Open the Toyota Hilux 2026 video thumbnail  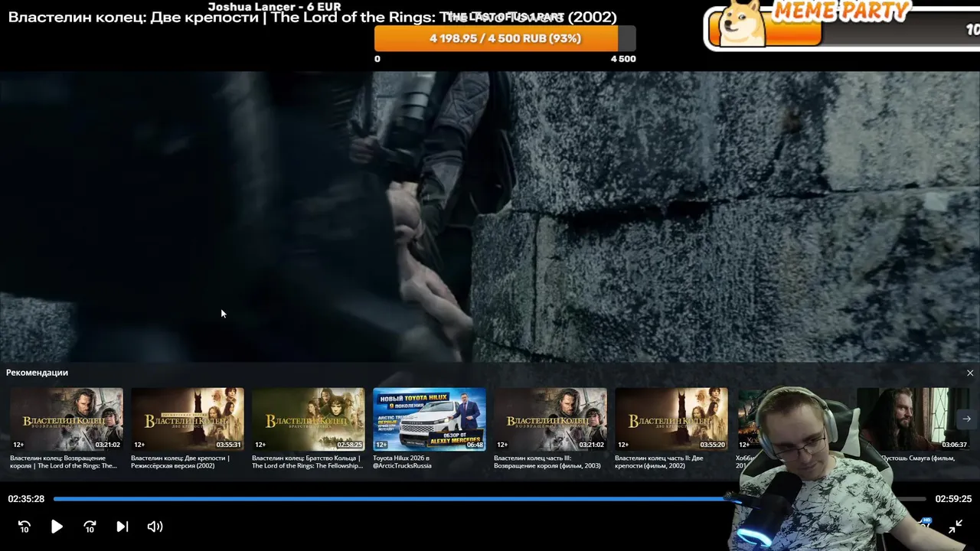point(430,419)
